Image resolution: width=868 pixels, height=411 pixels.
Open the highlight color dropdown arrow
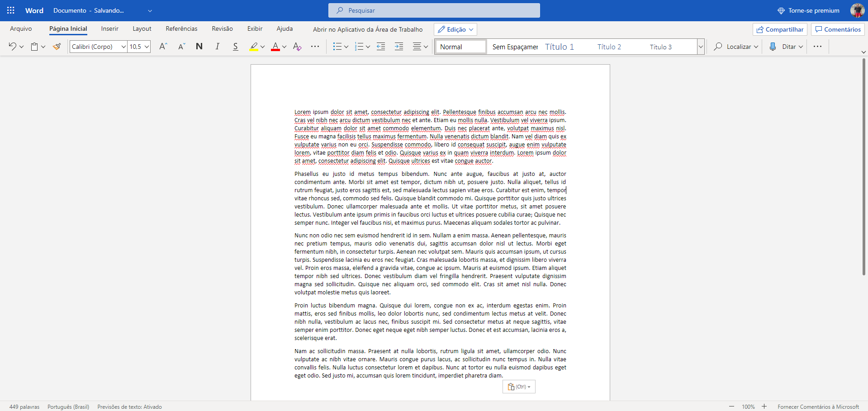262,47
